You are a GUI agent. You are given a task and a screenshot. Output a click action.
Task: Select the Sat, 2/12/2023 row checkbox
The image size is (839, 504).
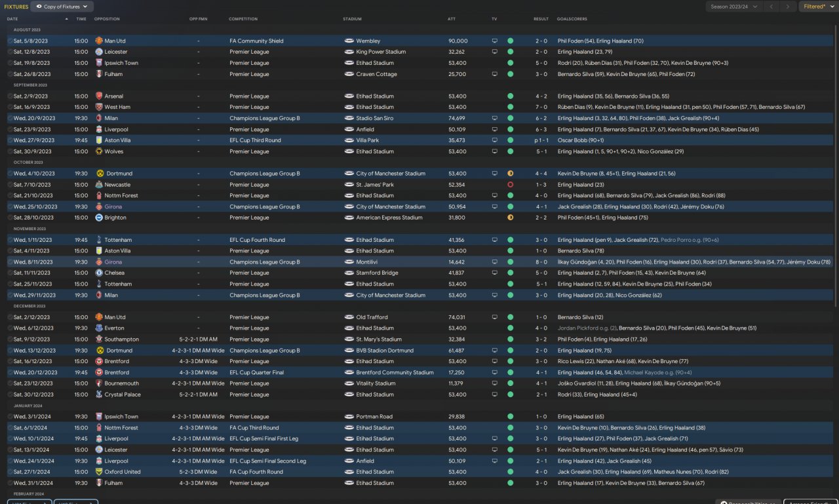click(x=10, y=317)
